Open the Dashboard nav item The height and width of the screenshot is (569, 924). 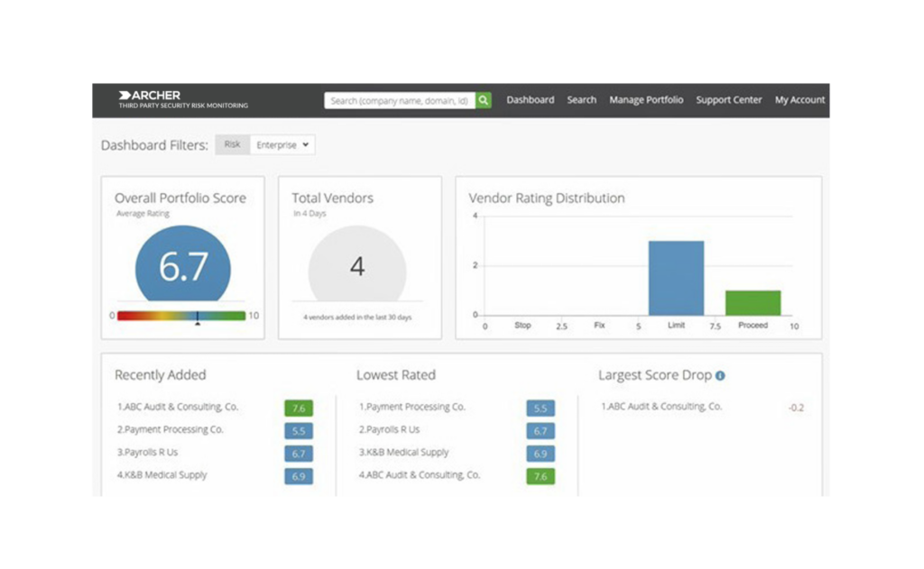point(530,100)
